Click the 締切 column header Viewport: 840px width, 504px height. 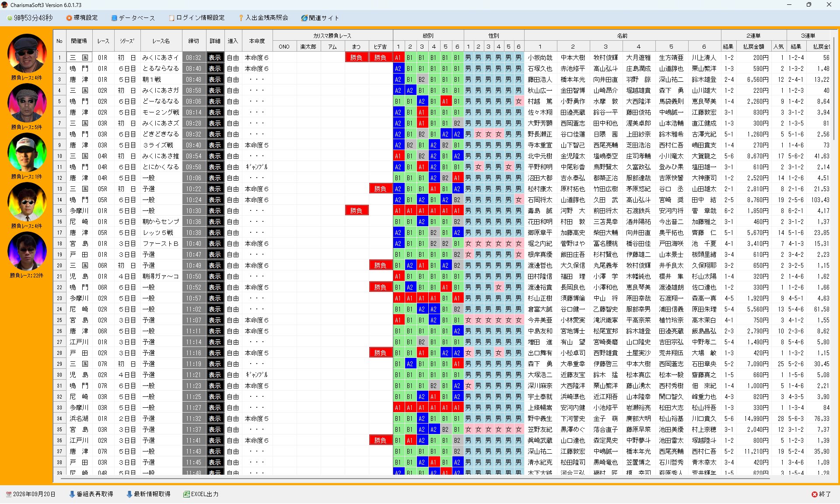tap(194, 41)
